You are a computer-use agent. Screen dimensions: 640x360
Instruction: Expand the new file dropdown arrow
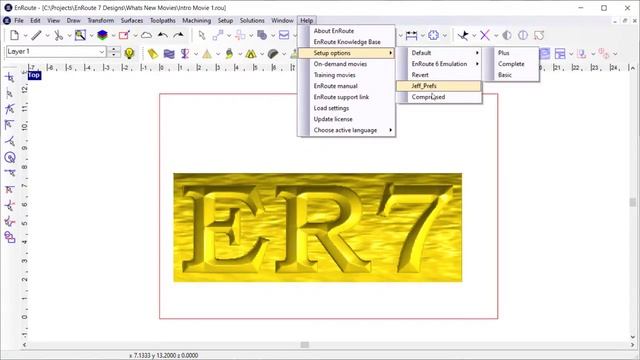(25, 36)
